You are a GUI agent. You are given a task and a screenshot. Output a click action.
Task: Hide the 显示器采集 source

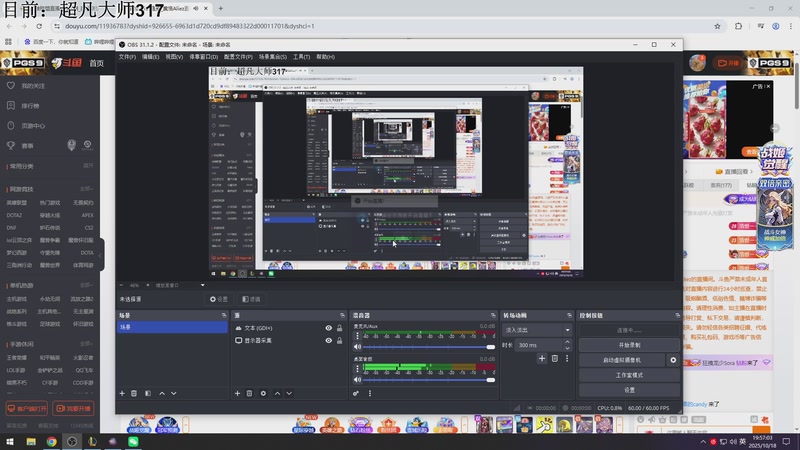point(329,340)
